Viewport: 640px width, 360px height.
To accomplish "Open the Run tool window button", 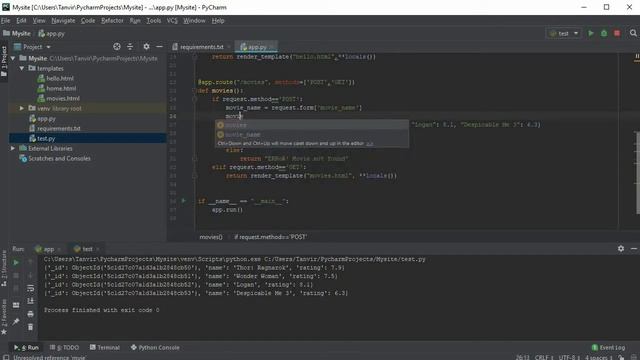I will click(26, 347).
